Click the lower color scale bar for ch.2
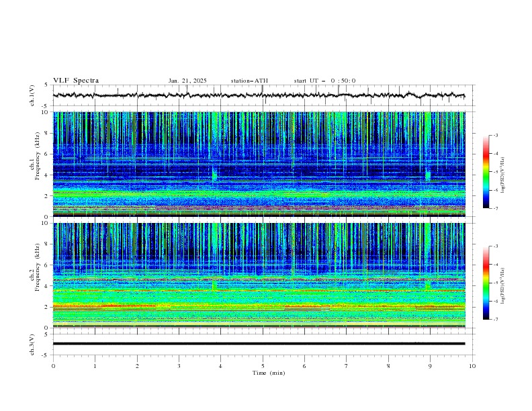 click(486, 283)
